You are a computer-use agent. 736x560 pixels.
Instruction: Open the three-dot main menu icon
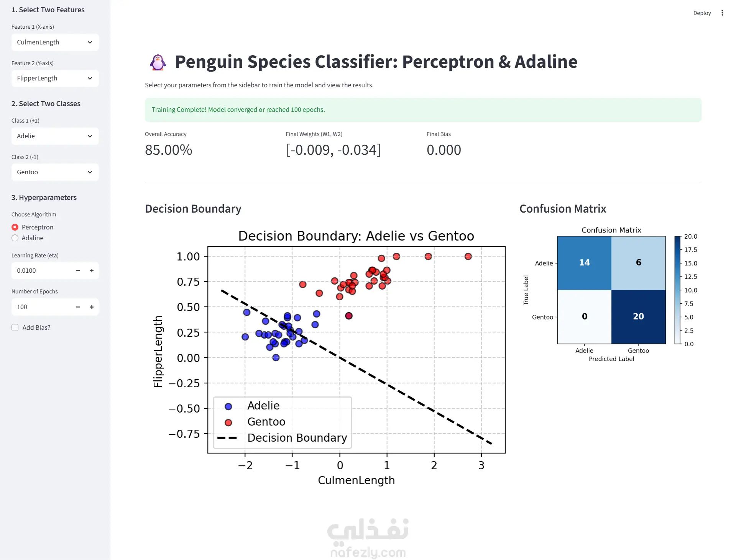pyautogui.click(x=722, y=13)
